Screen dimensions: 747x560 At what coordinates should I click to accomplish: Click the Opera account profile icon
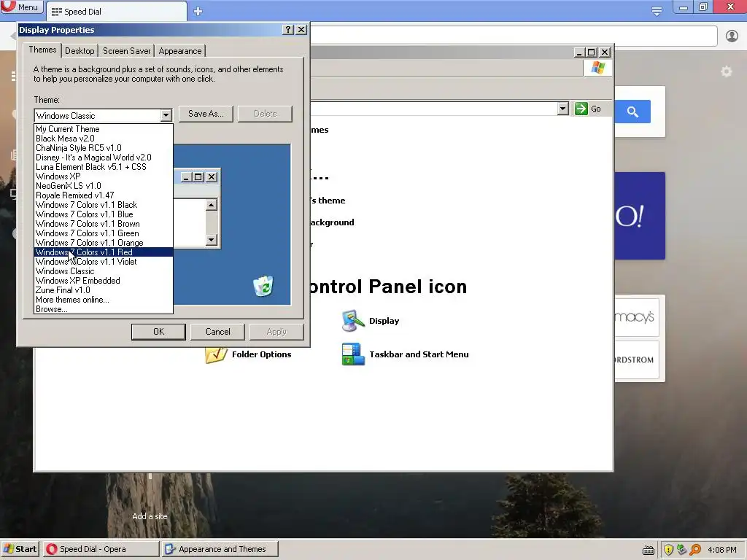(732, 36)
